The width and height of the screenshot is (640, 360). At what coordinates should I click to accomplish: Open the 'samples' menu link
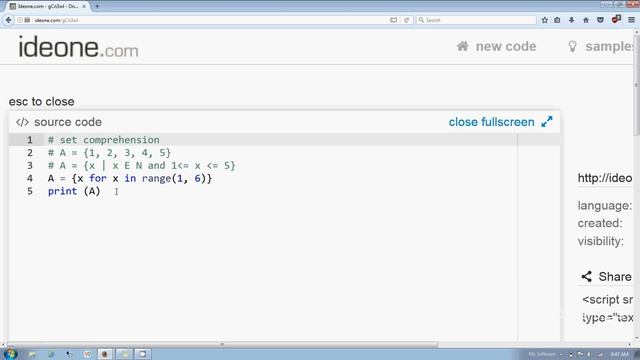click(x=610, y=47)
